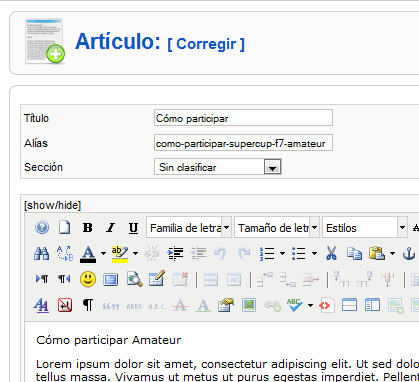Click the insert anchor icon

(409, 254)
